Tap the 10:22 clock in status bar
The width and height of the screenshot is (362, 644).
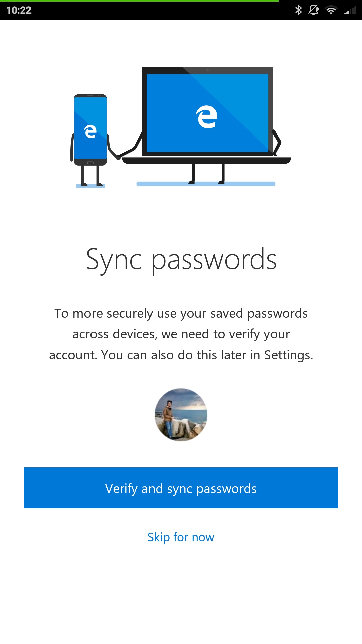(x=19, y=10)
